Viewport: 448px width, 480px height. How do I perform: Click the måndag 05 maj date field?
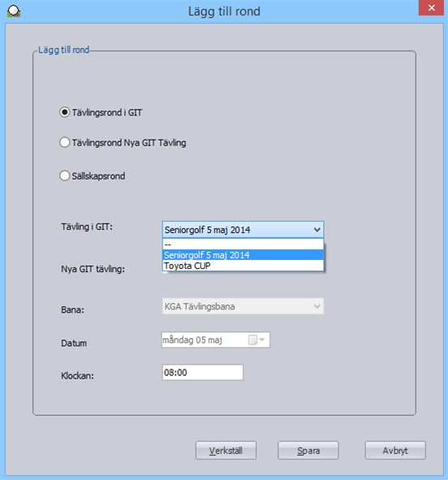[216, 339]
